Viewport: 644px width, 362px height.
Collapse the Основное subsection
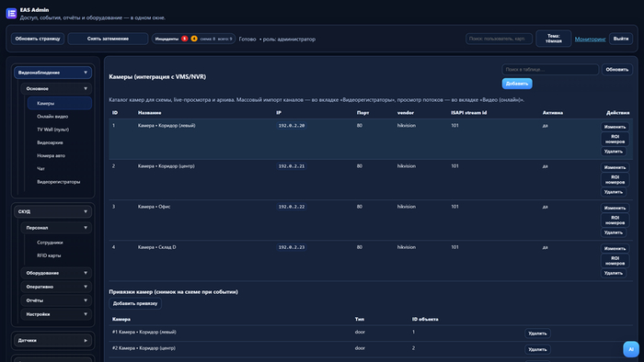click(56, 88)
